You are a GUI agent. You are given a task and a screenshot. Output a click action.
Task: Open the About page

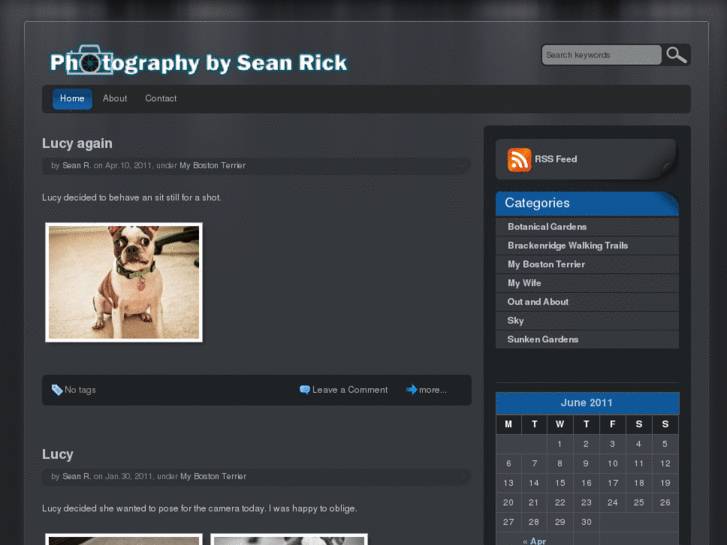(x=115, y=98)
